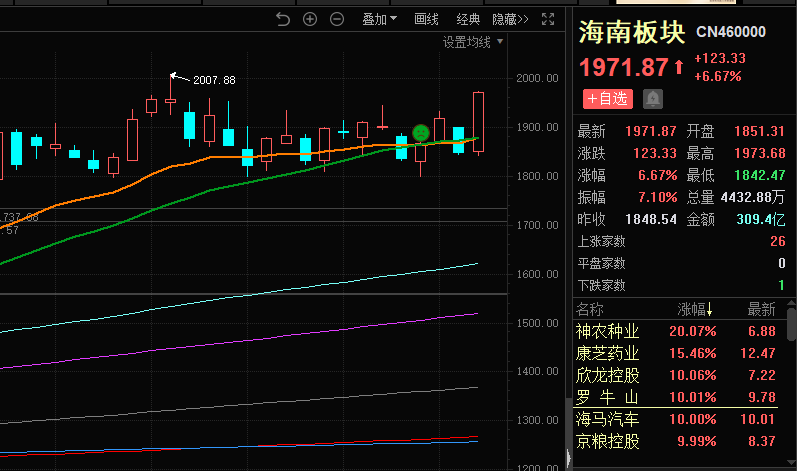Click the 最低 value 1842.47
The width and height of the screenshot is (797, 471).
pos(759,175)
